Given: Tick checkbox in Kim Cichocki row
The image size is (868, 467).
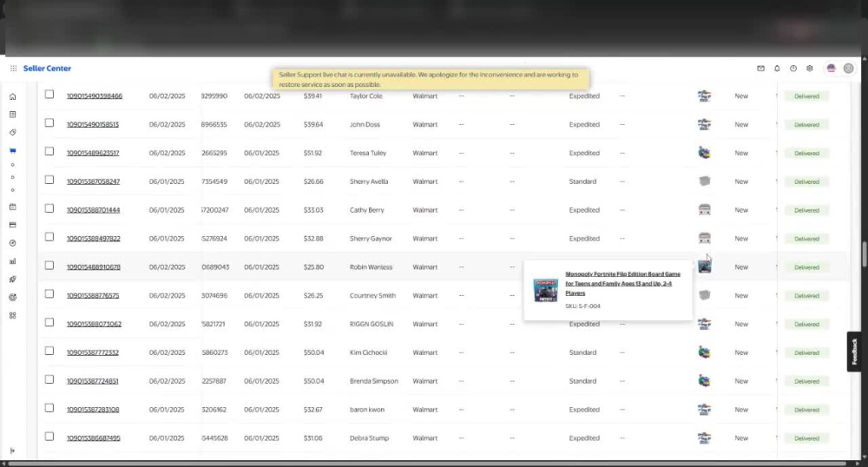Looking at the screenshot, I should pos(49,351).
